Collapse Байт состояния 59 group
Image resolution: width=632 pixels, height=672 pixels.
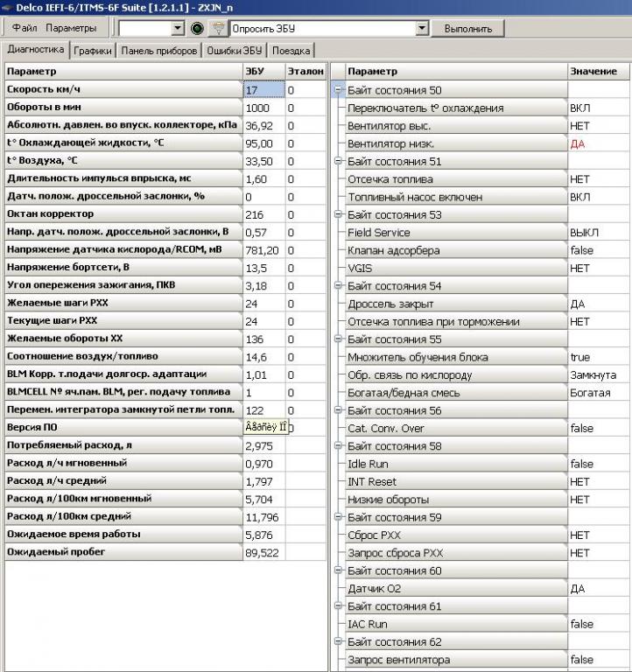[x=338, y=517]
